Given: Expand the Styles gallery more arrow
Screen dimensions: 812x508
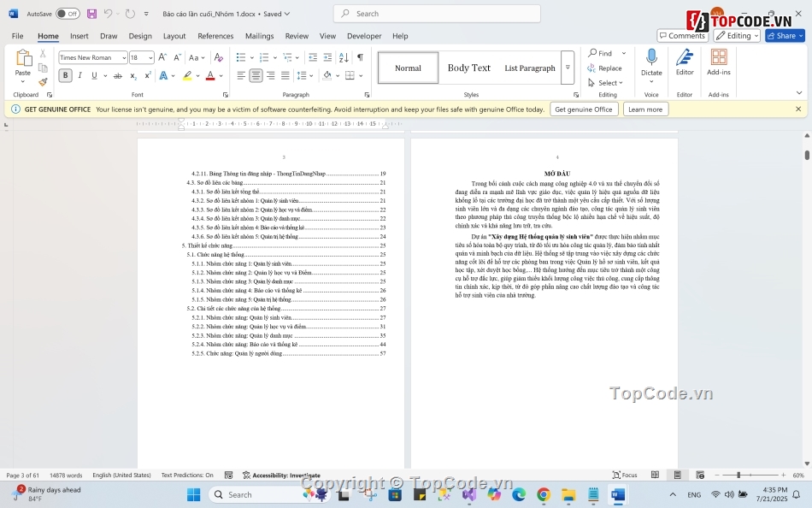Looking at the screenshot, I should click(x=568, y=68).
